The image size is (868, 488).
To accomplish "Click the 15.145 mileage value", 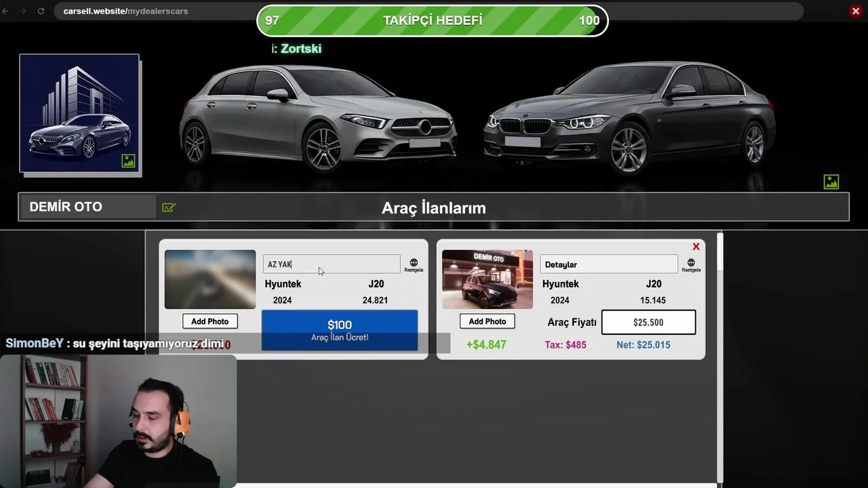I will (653, 300).
